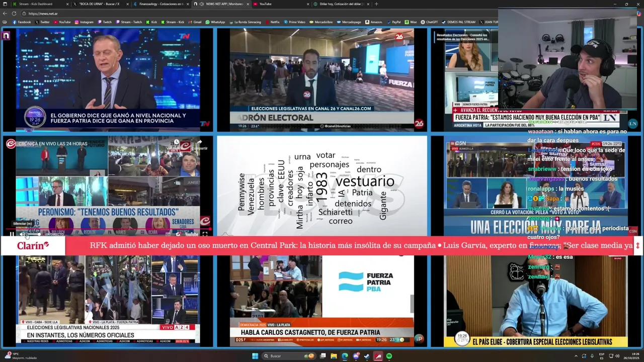Jump to EN DIRECTO live indicator
This screenshot has width=644, height=362.
click(55, 234)
